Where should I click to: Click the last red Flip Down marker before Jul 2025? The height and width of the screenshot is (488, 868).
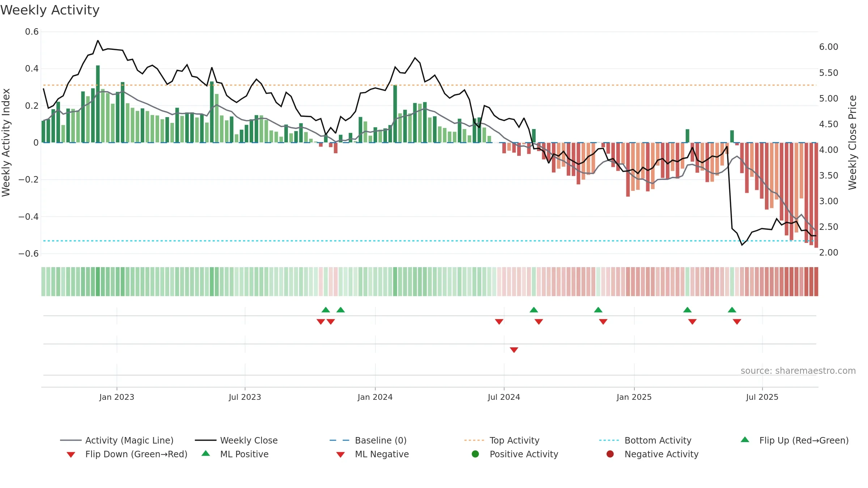coord(737,322)
